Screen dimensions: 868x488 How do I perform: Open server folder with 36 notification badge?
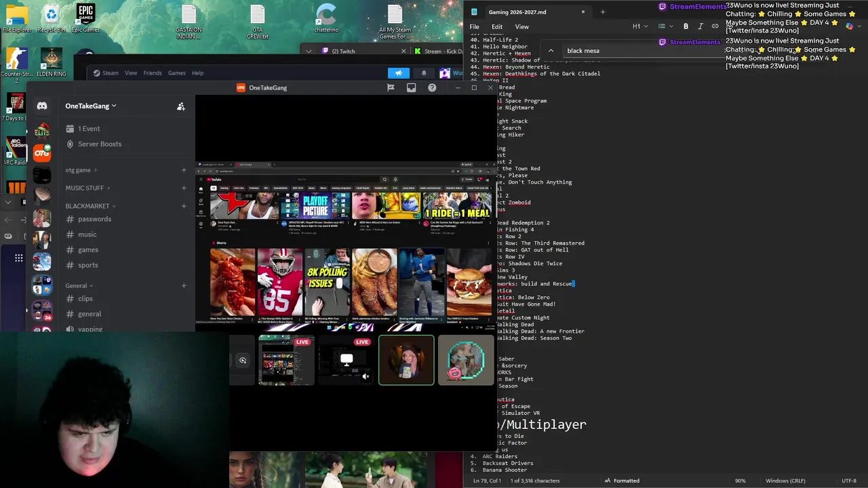tap(42, 309)
